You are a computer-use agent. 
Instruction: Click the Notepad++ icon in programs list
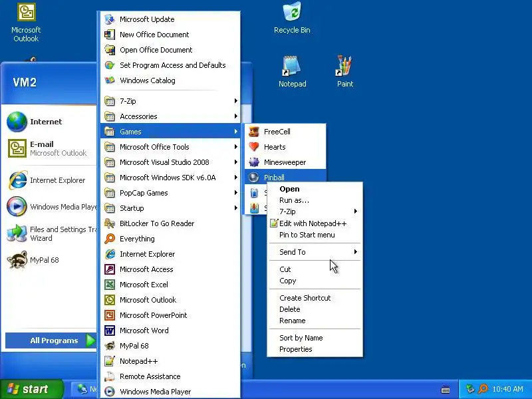[x=110, y=361]
